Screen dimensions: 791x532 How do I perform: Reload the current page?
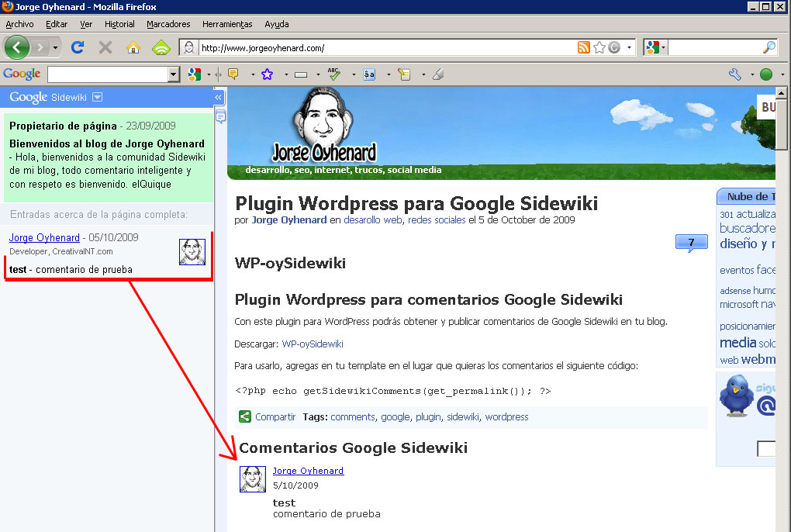click(78, 47)
